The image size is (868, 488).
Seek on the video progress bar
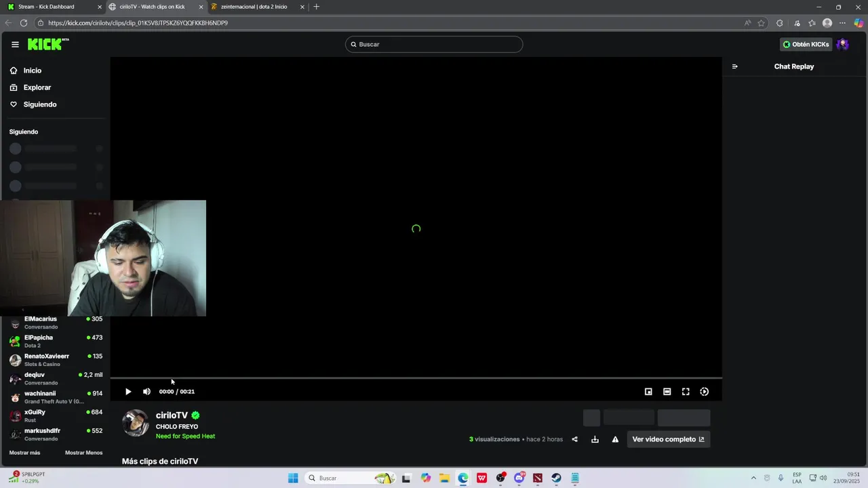pos(416,378)
